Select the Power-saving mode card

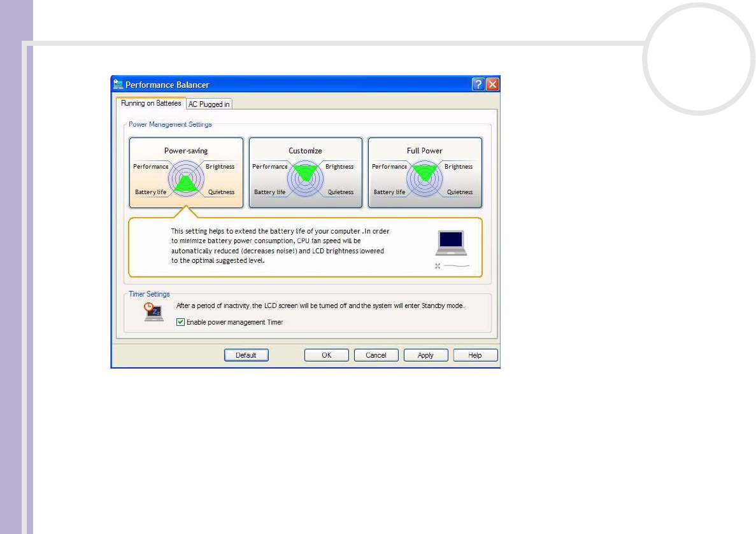[186, 172]
